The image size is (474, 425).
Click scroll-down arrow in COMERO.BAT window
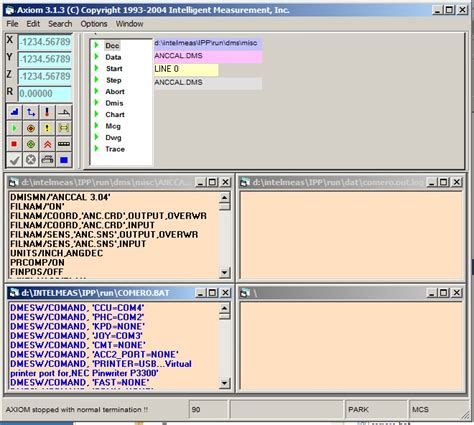[x=224, y=383]
